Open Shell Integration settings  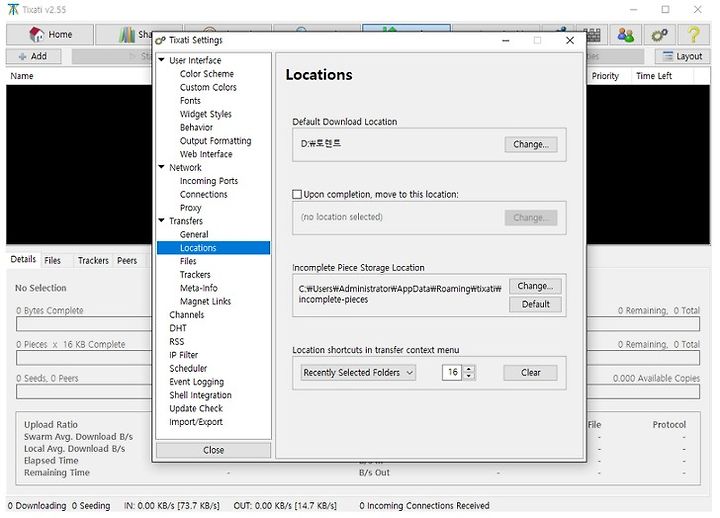pyautogui.click(x=200, y=395)
